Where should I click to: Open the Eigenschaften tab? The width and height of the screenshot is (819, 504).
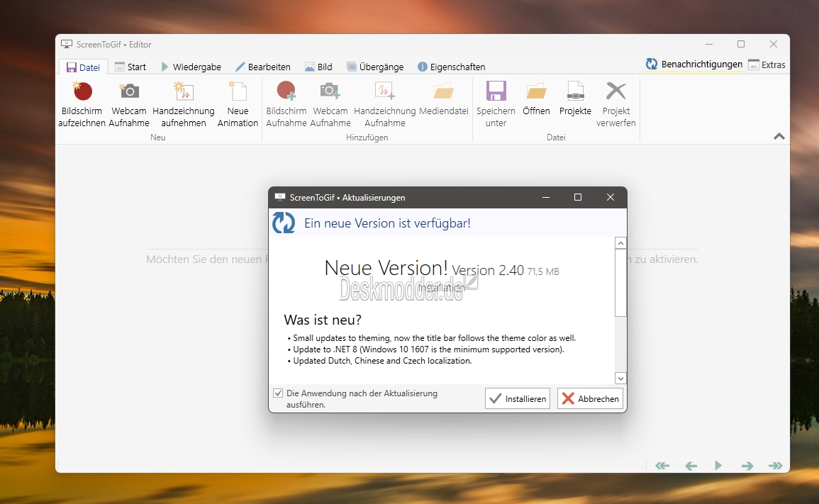pyautogui.click(x=451, y=67)
